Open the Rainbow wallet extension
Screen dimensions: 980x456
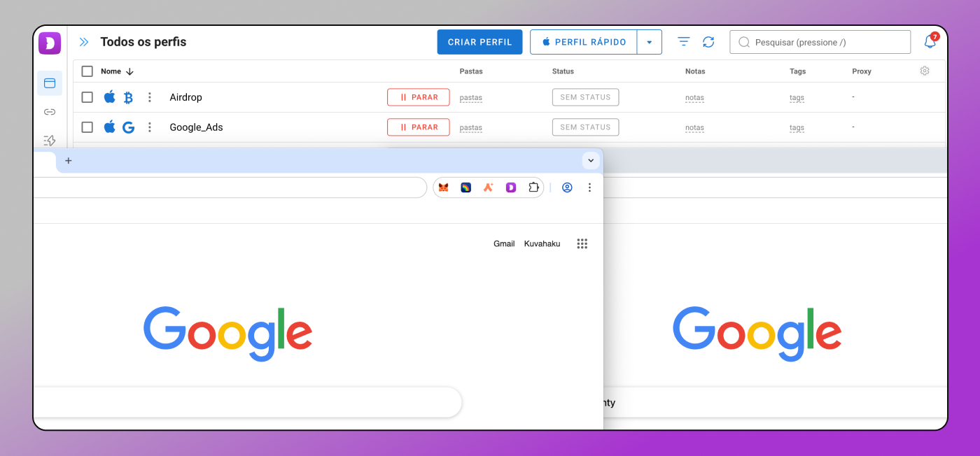tap(465, 187)
